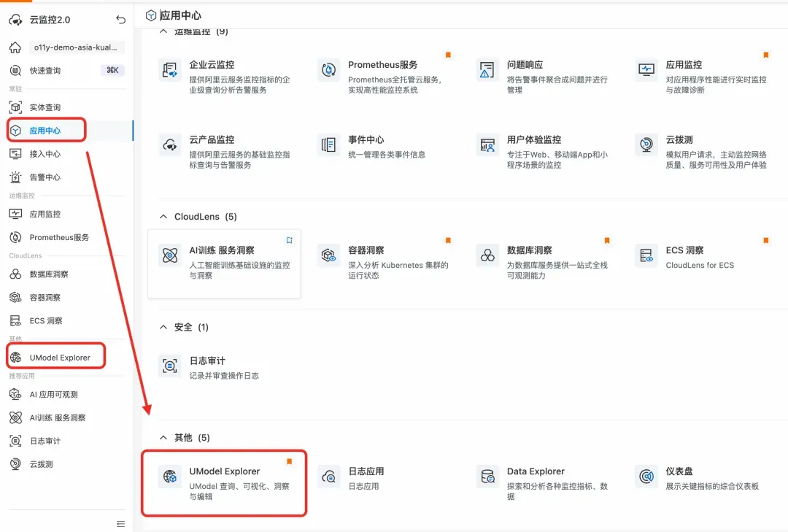This screenshot has width=788, height=532.
Task: Collapse the 其他 (5) section
Action: (163, 438)
